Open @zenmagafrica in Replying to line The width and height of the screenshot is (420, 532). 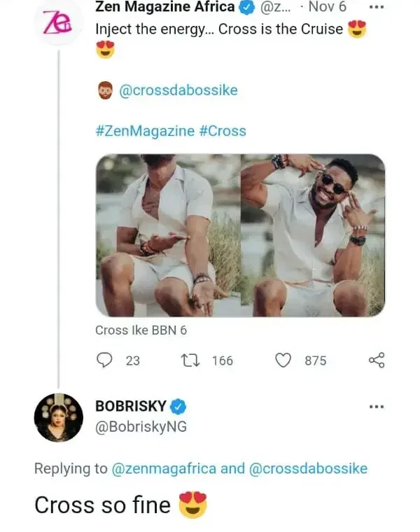(163, 468)
